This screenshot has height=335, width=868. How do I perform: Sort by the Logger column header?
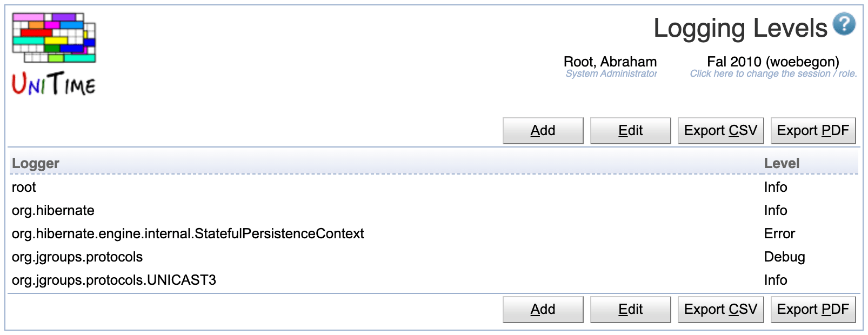pyautogui.click(x=36, y=163)
